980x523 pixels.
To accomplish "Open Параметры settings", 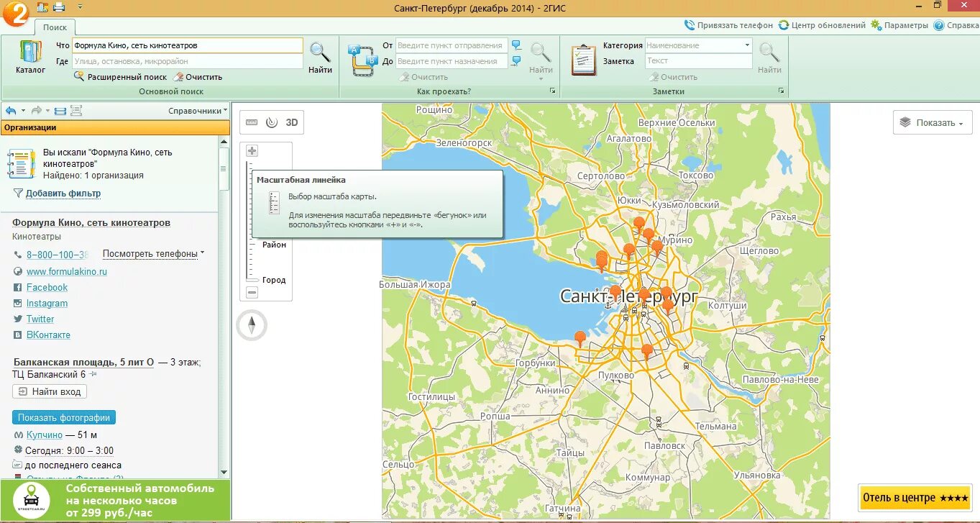I will 899,25.
